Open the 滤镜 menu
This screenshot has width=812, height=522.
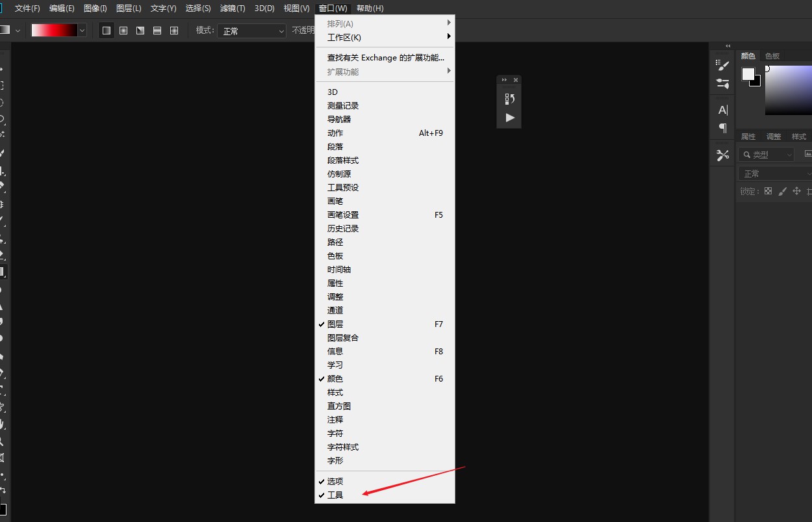coord(232,8)
